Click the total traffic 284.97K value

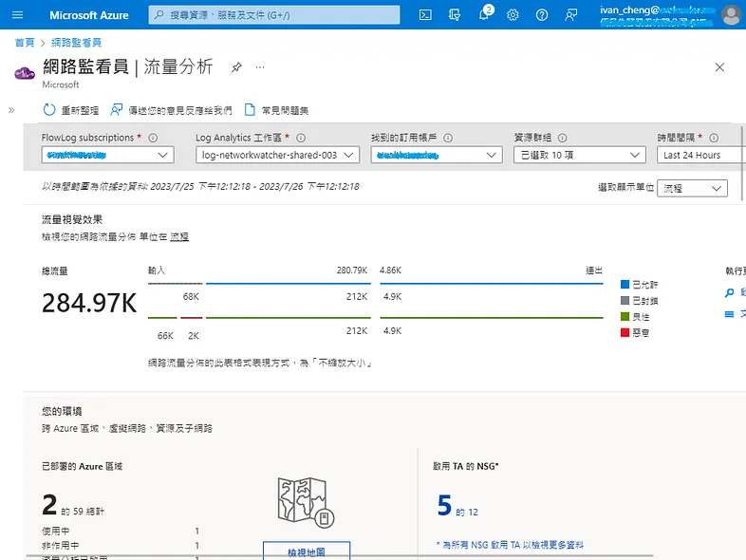tap(89, 303)
